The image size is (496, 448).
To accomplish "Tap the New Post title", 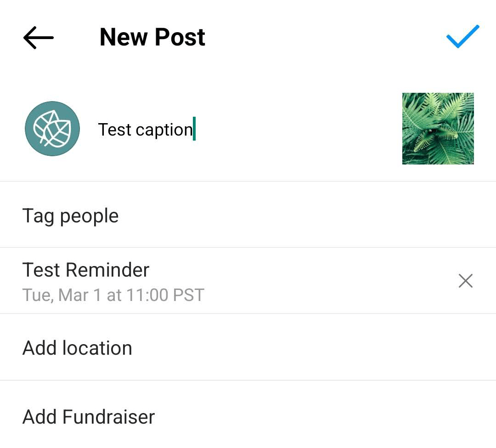I will 152,37.
